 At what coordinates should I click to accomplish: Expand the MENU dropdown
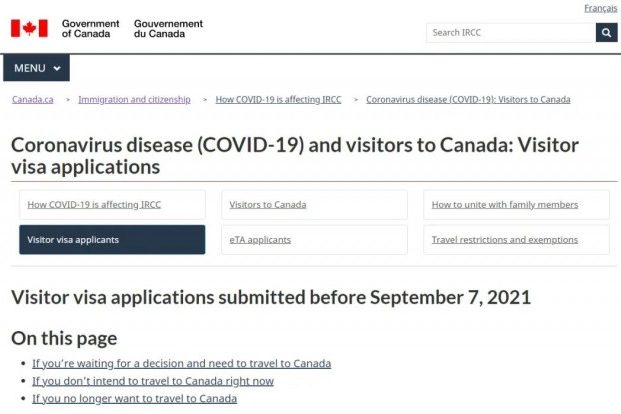[x=36, y=68]
